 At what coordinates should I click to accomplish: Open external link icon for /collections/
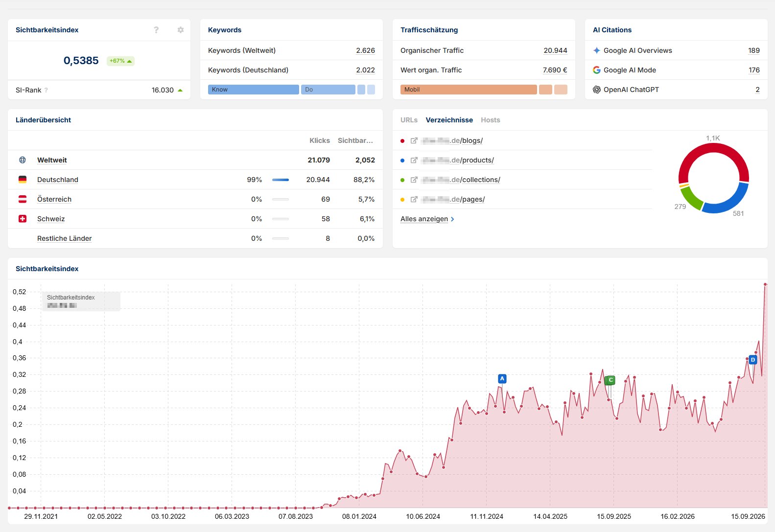click(414, 180)
